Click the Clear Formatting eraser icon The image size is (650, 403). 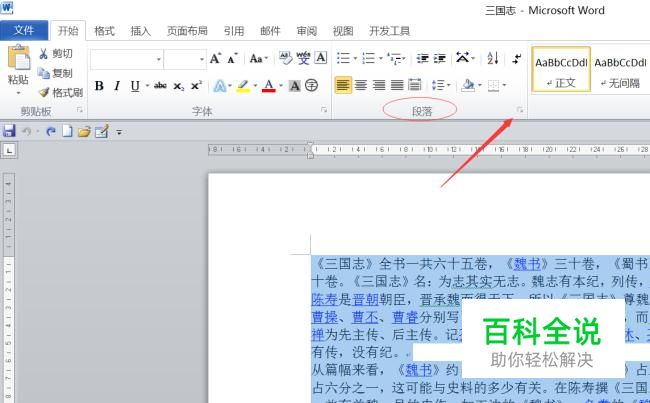point(285,58)
